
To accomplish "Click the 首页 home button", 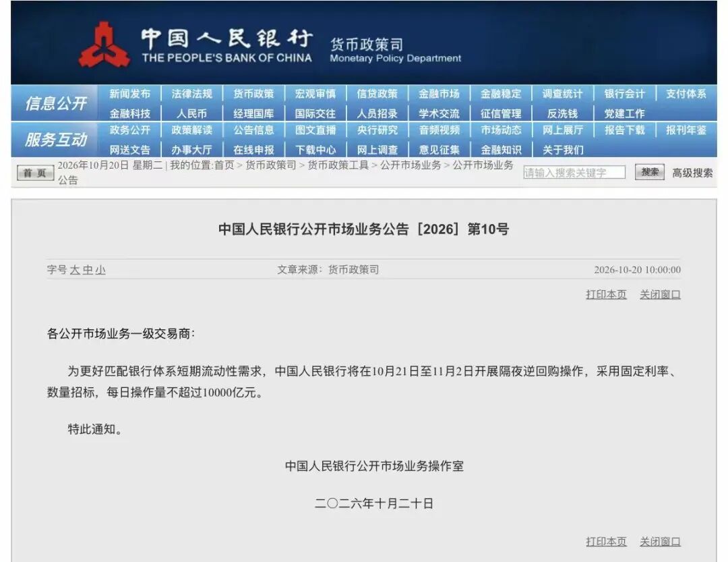I will tap(35, 173).
